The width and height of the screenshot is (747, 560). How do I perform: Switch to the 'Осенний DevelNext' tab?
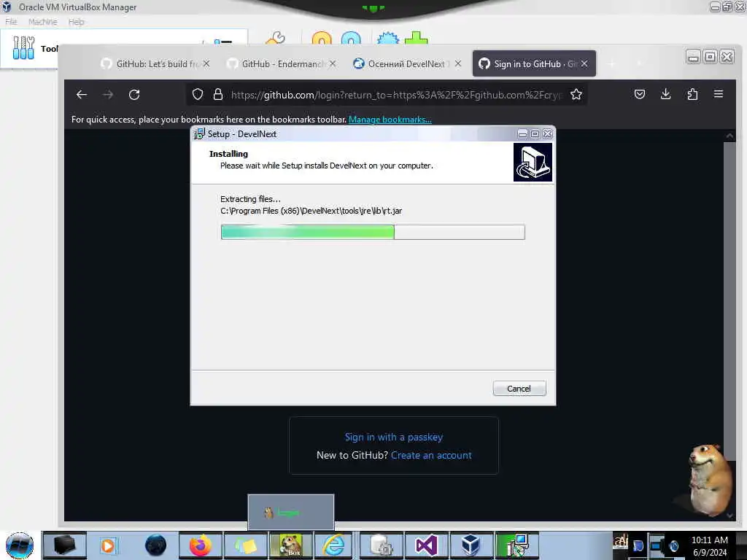tap(406, 64)
